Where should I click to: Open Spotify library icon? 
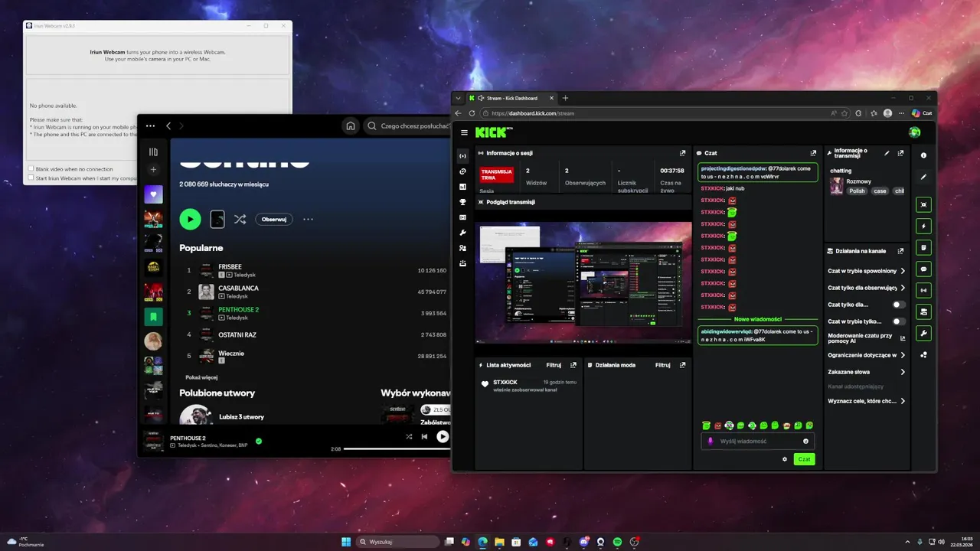point(153,152)
